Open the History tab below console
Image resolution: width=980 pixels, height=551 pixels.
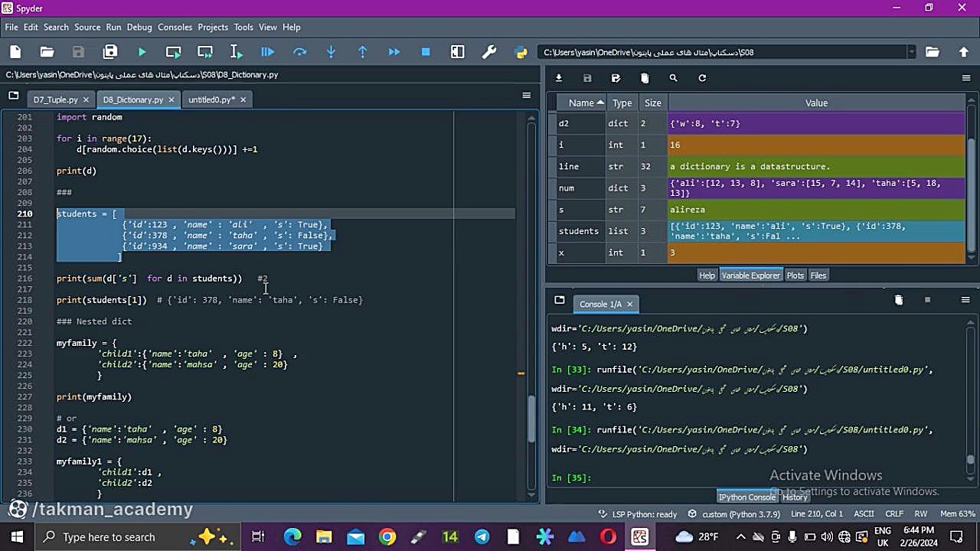pos(795,497)
